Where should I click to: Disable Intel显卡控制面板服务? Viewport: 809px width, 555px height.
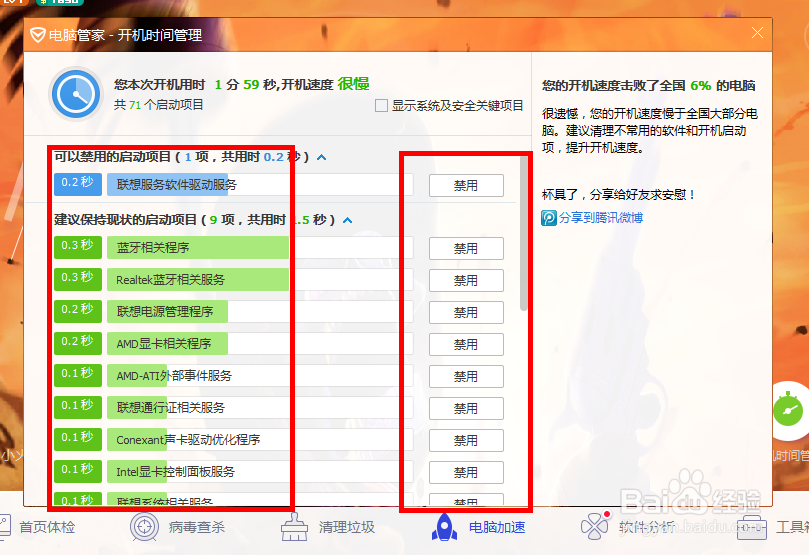tap(466, 472)
